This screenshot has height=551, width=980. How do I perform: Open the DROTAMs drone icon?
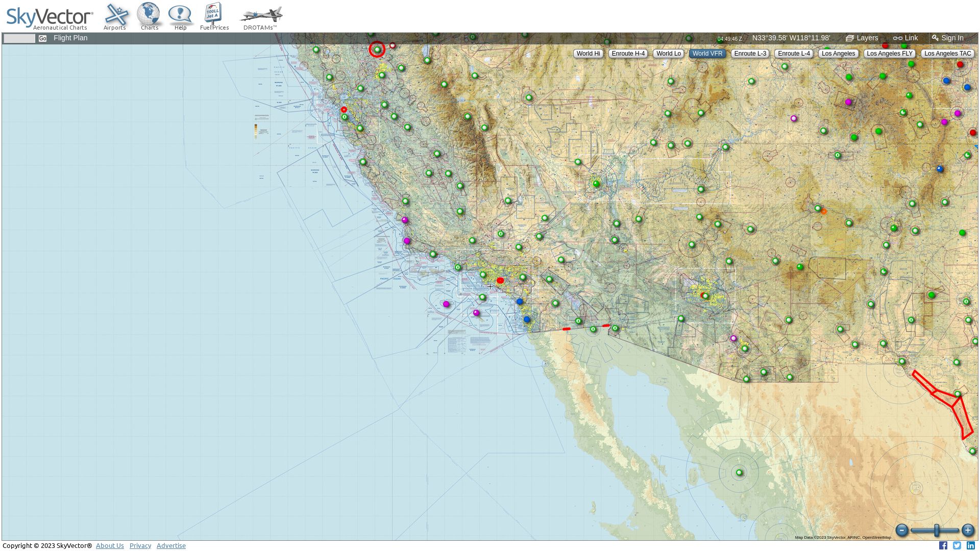[260, 18]
